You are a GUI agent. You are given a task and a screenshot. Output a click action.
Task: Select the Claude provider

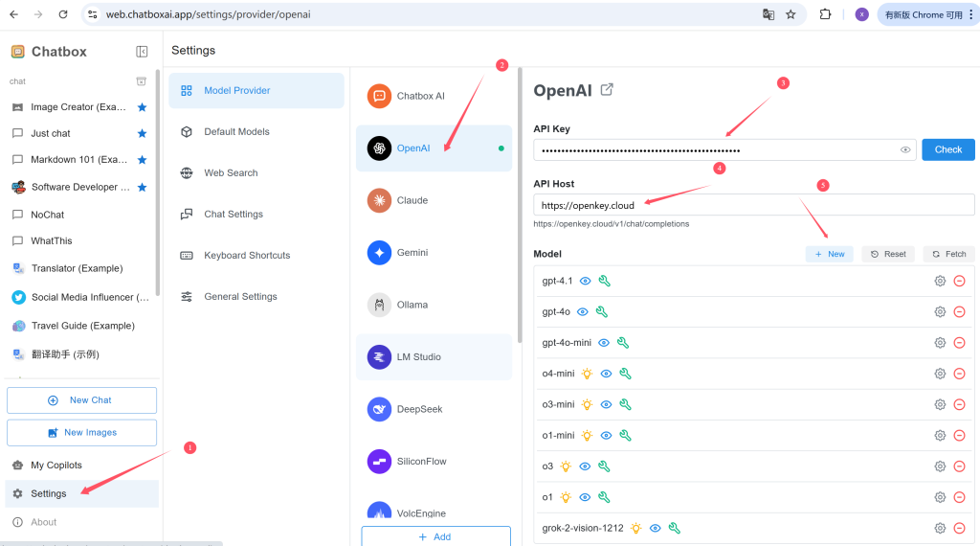[434, 201]
